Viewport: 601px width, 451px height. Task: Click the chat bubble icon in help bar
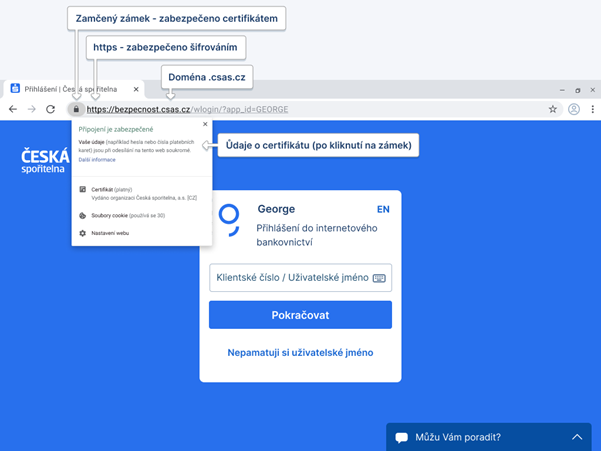401,438
